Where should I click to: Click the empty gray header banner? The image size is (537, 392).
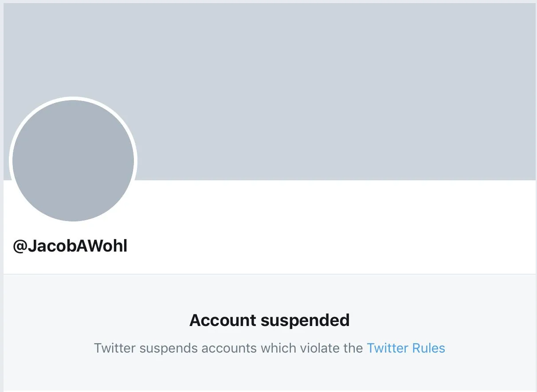(310, 89)
